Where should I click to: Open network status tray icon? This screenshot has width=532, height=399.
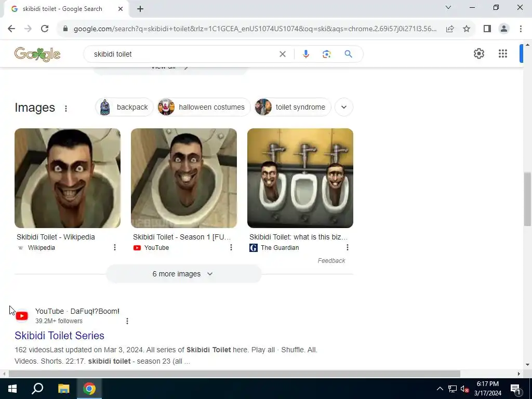point(453,389)
